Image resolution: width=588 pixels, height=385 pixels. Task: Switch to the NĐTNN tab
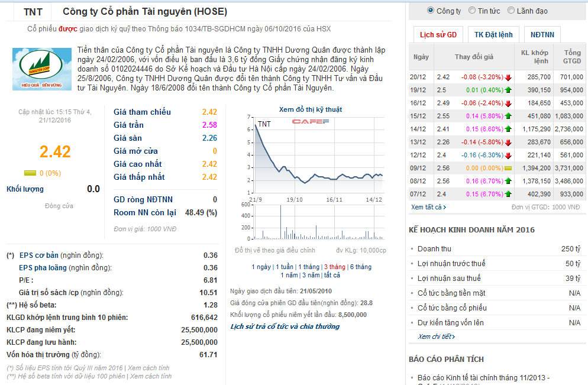coord(542,35)
